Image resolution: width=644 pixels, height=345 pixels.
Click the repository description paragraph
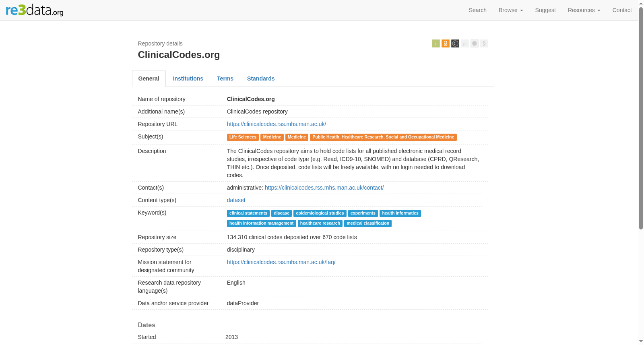click(x=353, y=163)
